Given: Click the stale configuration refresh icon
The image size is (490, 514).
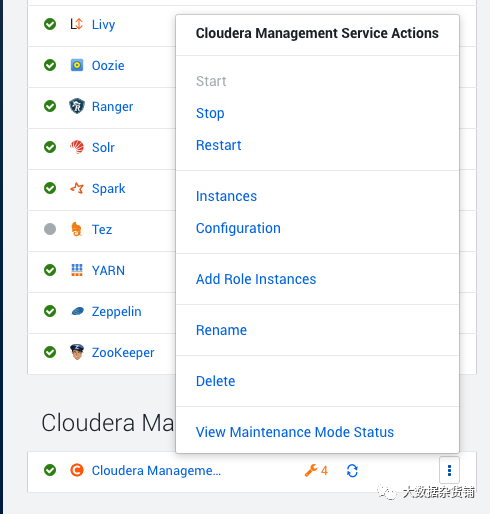Looking at the screenshot, I should (352, 471).
